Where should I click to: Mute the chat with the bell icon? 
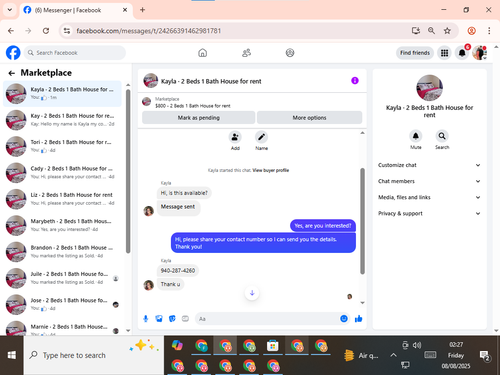[x=416, y=136]
